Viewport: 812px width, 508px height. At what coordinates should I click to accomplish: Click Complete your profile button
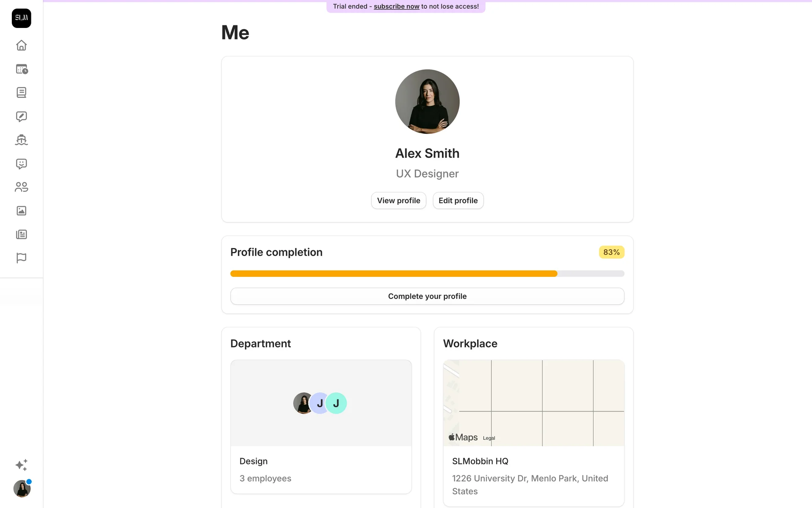[427, 296]
